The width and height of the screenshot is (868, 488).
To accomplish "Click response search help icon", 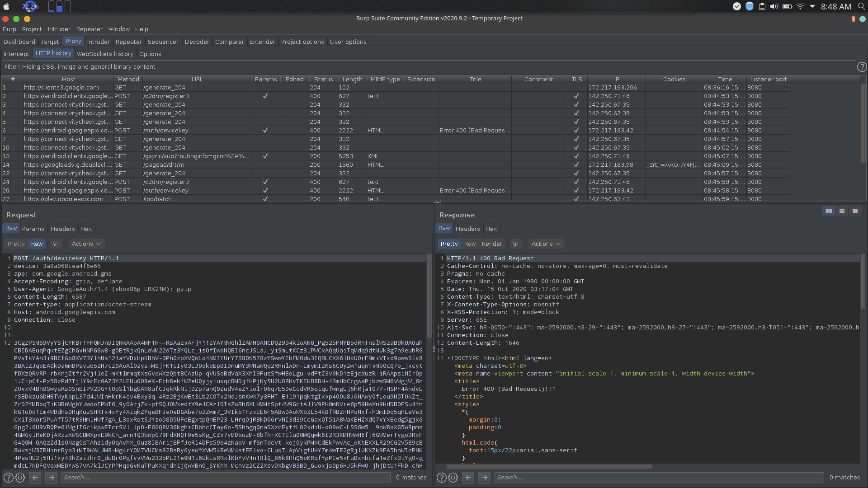I will point(442,478).
